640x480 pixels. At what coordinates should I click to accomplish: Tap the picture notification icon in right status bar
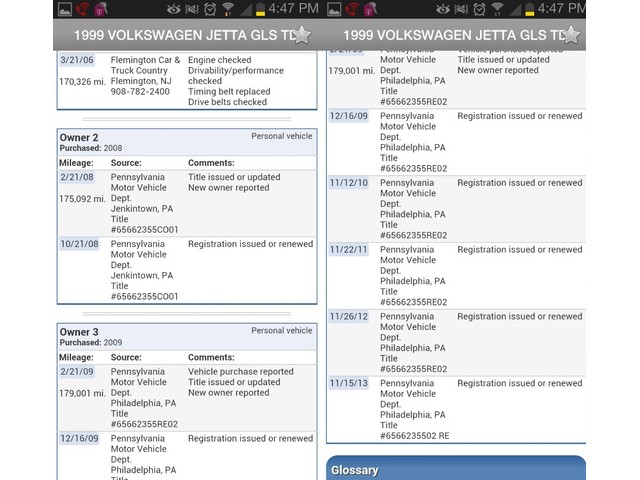click(334, 9)
